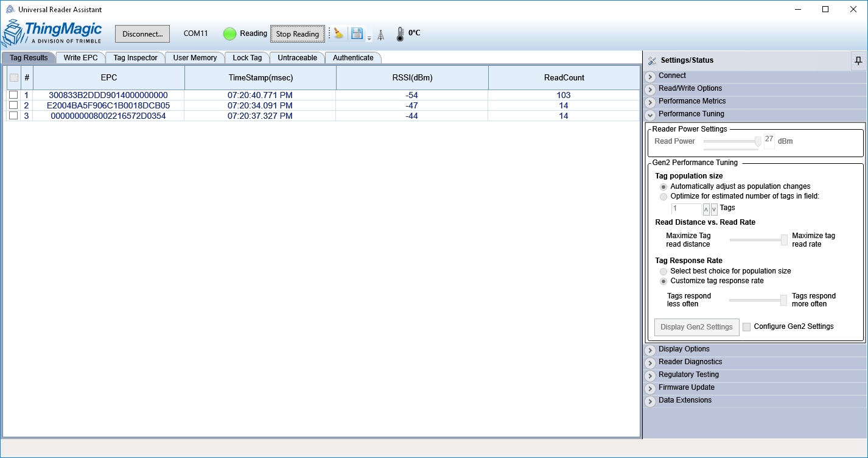
Task: Click the antenna tower icon in toolbar
Action: [380, 35]
